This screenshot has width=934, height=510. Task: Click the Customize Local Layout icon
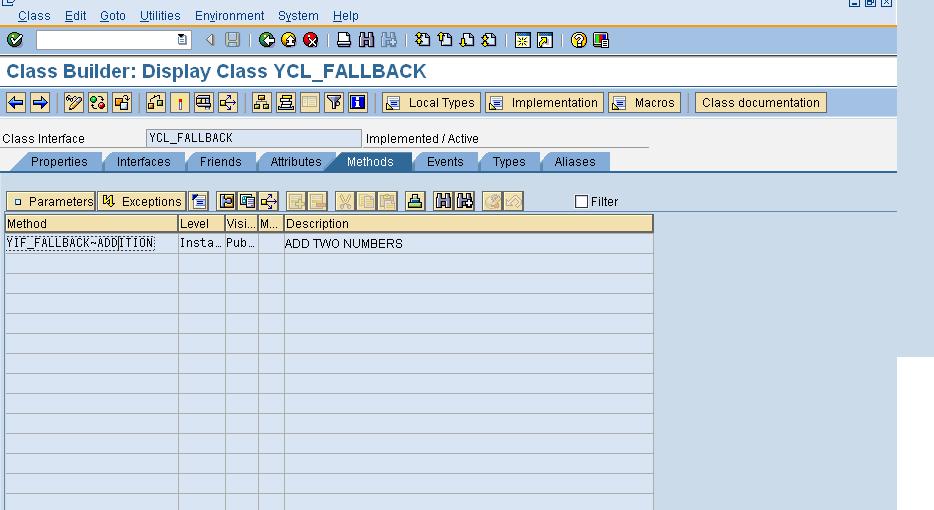point(600,40)
